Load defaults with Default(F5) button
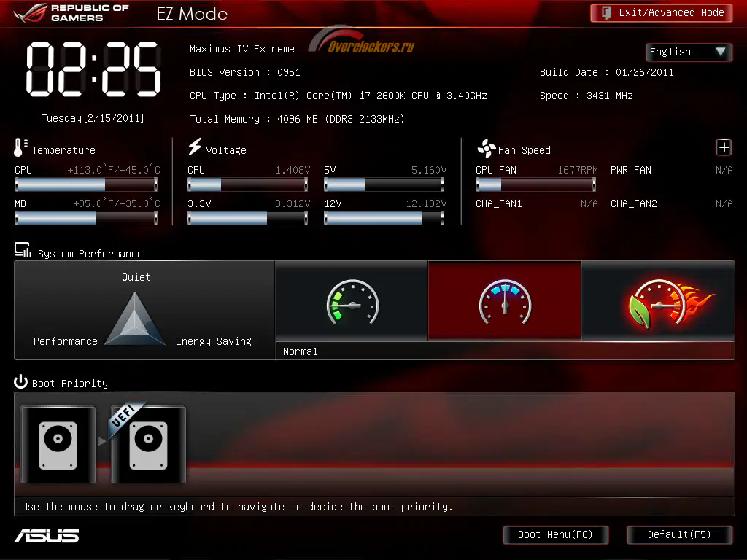This screenshot has height=560, width=747. pos(679,534)
